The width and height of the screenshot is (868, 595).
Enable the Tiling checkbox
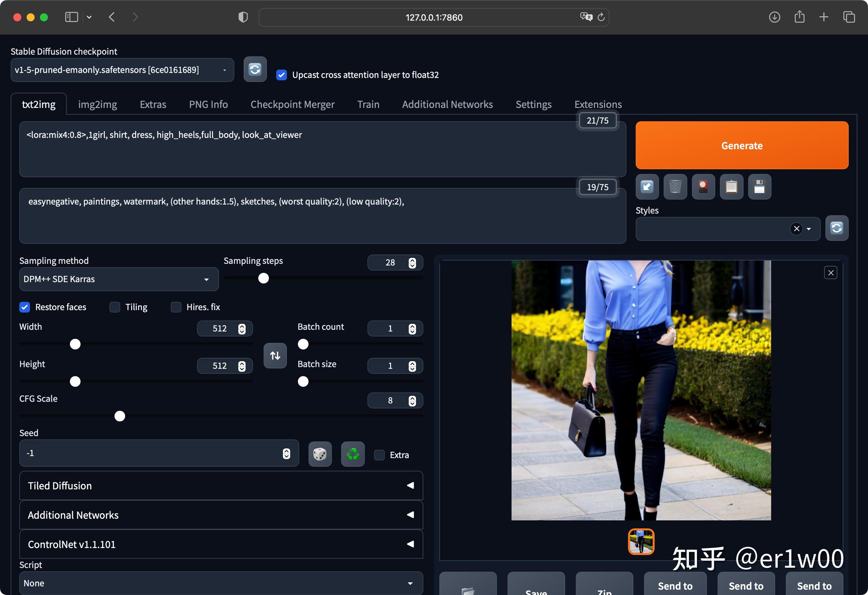tap(115, 307)
